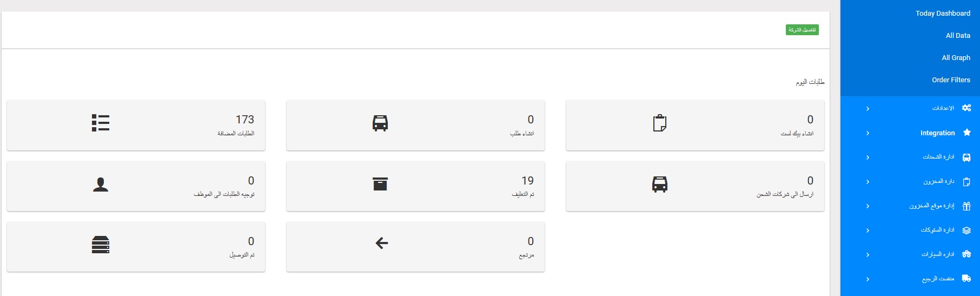Click the bus icon in the shipping companies card
Image resolution: width=980 pixels, height=296 pixels.
click(659, 184)
